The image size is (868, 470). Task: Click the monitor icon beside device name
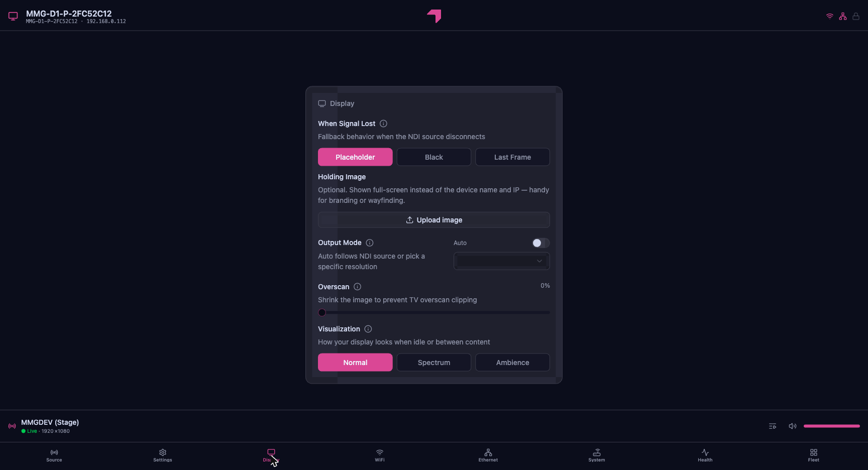click(x=13, y=16)
